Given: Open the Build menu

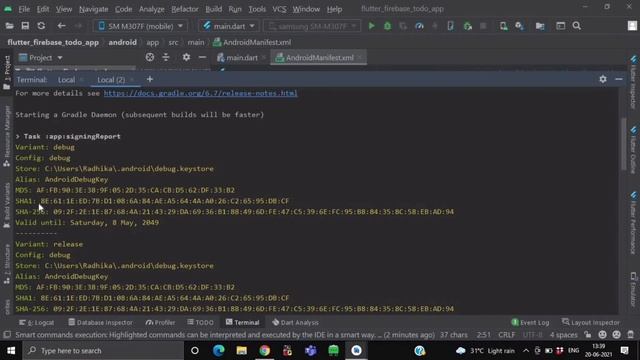Looking at the screenshot, I should (213, 9).
